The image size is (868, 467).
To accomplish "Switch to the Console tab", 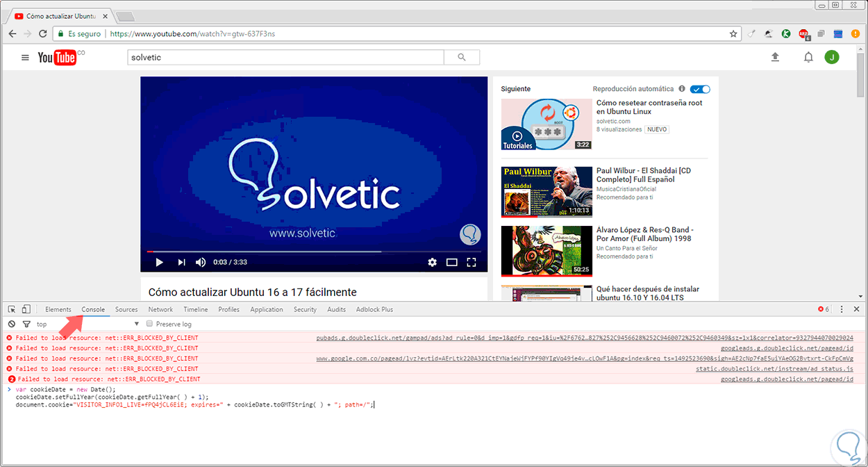I will [x=93, y=309].
